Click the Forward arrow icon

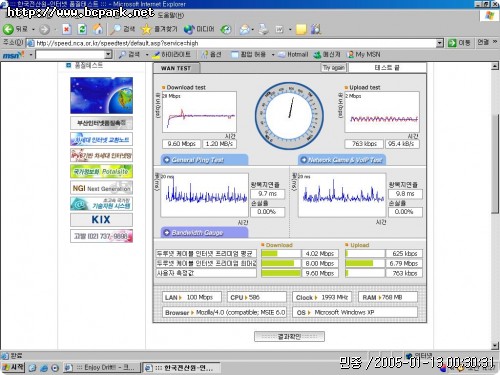[x=44, y=30]
